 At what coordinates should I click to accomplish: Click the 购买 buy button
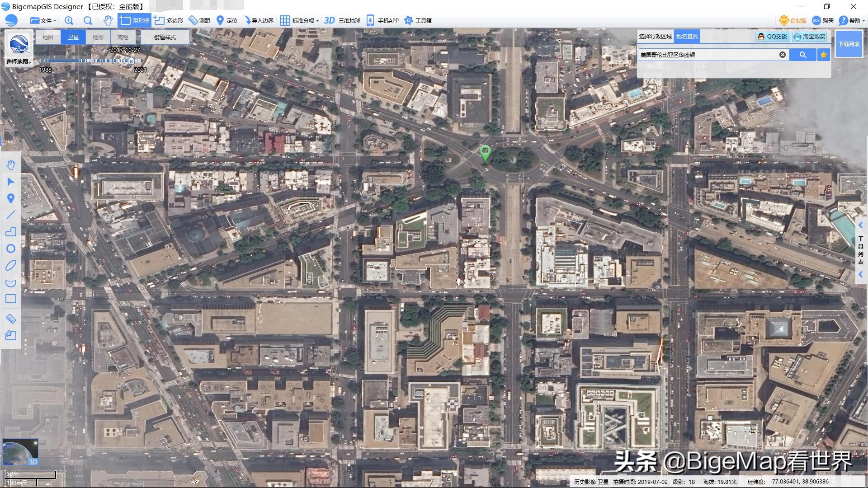823,20
